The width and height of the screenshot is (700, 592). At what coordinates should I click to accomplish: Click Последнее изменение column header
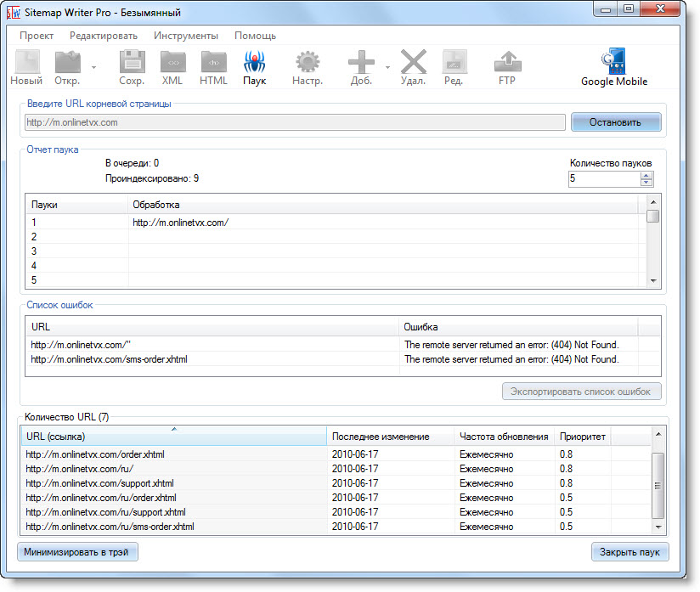(390, 437)
